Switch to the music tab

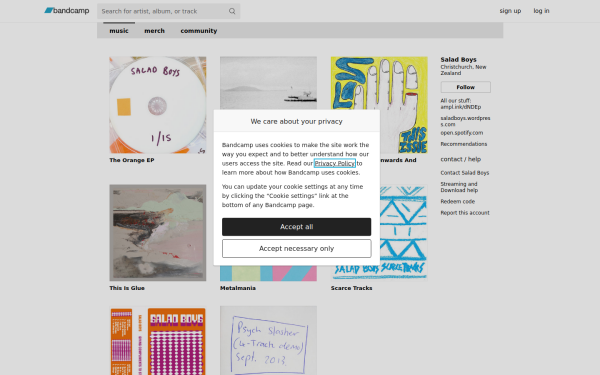119,31
